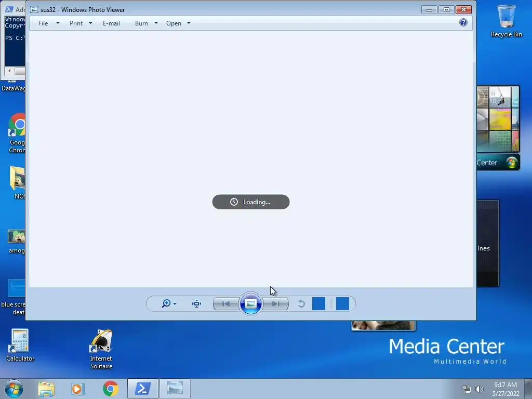Start the slide show with the center button
Screen dimensions: 532x399
coord(251,303)
